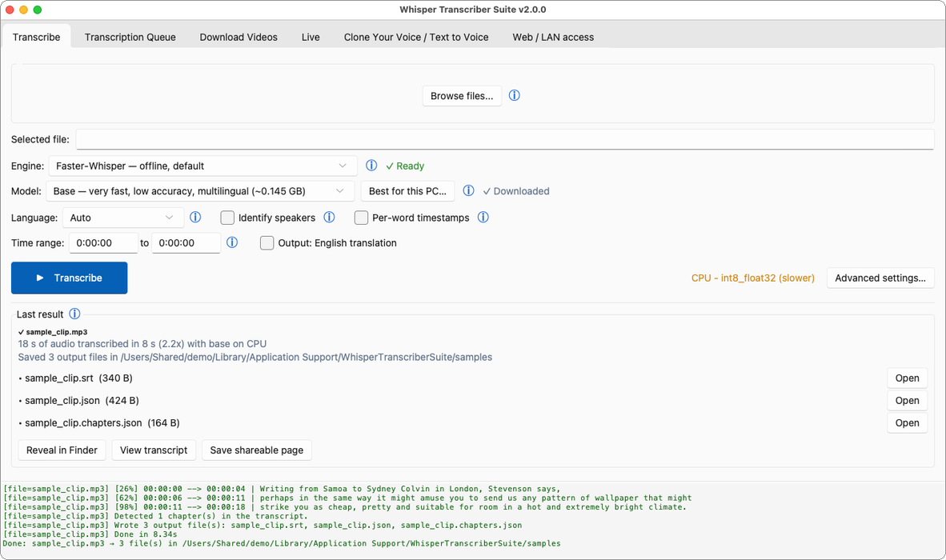Click Save shareable page button

(x=257, y=450)
